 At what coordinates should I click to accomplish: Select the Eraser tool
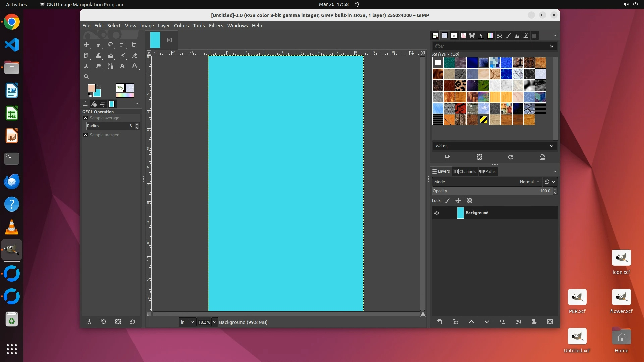pos(134,56)
